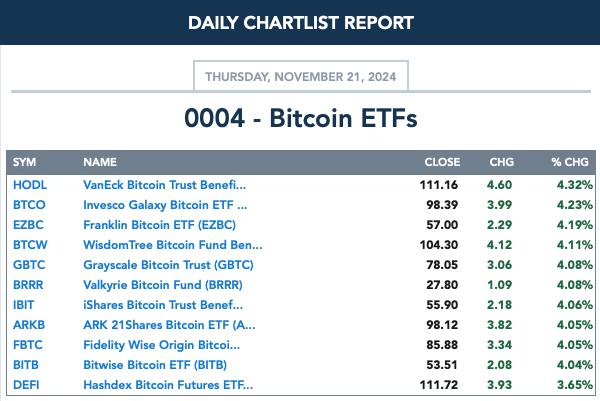Screen dimensions: 600x401
Task: Open VanEck Bitcoin Trust name link
Action: pos(165,185)
